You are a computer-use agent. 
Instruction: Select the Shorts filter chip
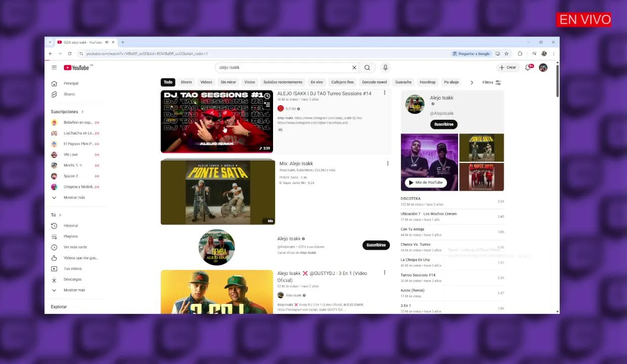point(187,82)
